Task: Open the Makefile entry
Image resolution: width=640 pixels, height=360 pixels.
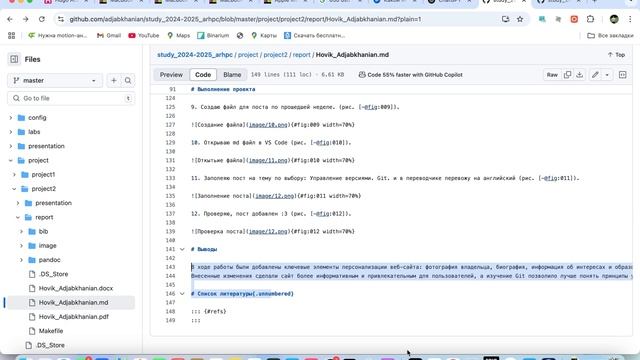Action: 51,331
